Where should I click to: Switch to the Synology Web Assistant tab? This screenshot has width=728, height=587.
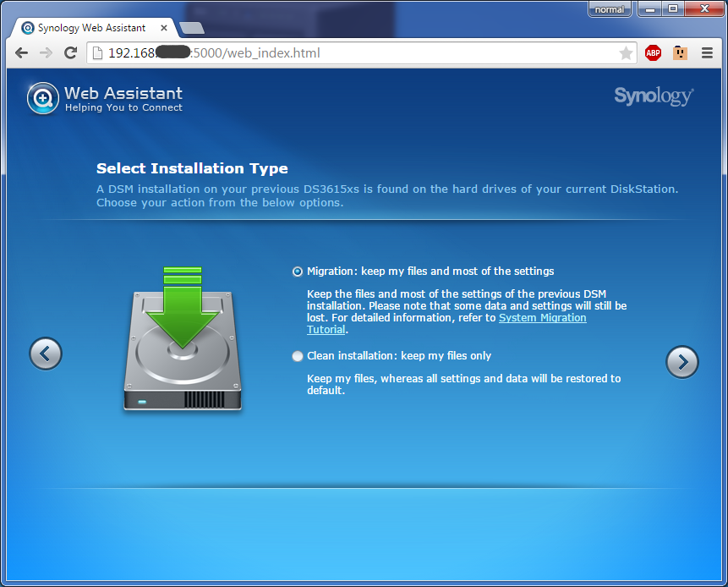pos(91,28)
